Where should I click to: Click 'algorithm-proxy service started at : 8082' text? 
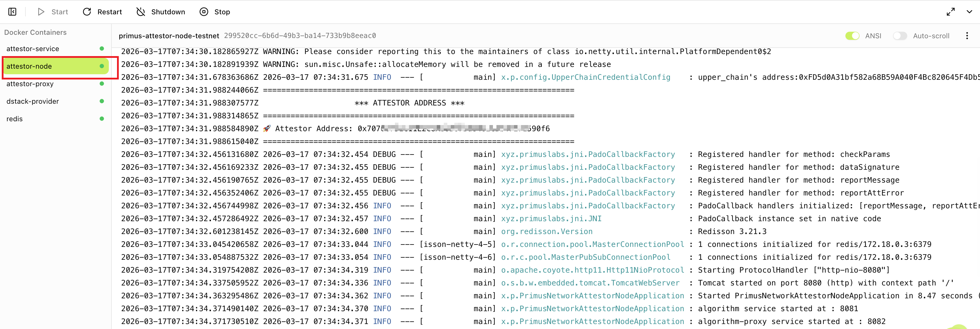[x=792, y=321]
